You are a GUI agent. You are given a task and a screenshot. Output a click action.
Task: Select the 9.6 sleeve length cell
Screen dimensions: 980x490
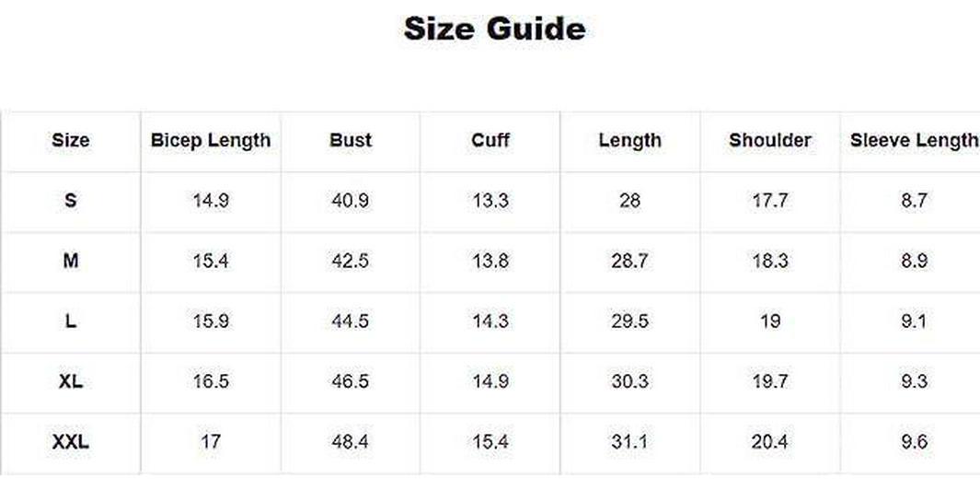(914, 442)
